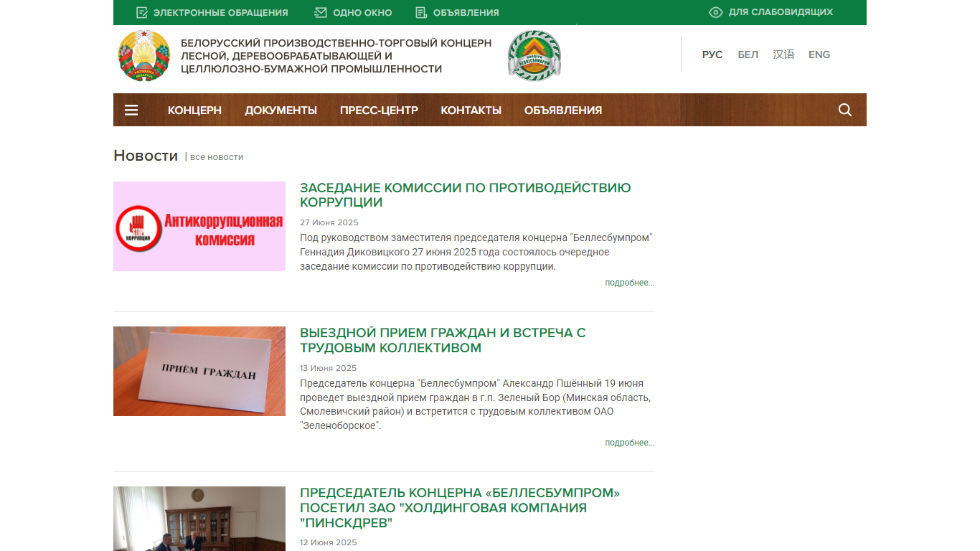The image size is (980, 551).
Task: Open the Контакты menu
Action: point(471,110)
